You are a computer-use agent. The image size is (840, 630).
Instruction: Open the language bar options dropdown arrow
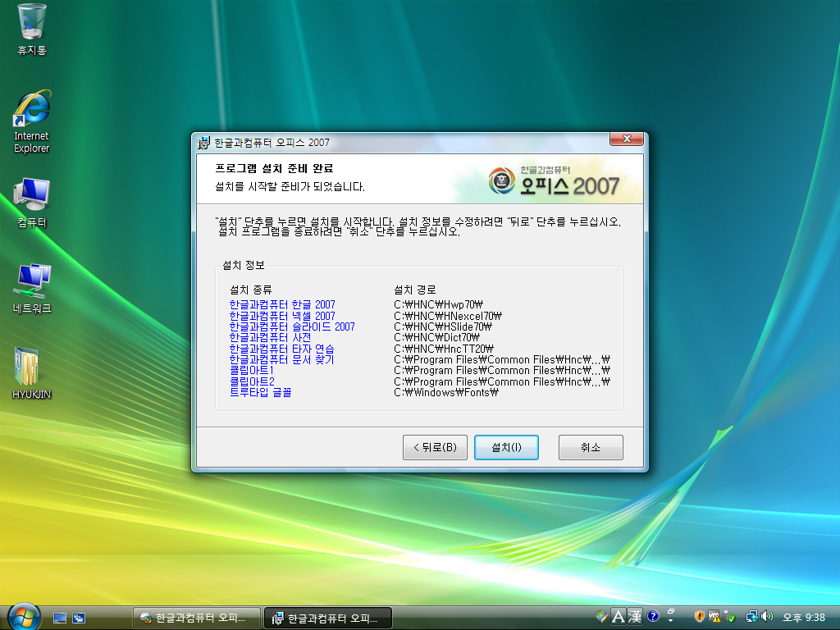[x=671, y=621]
